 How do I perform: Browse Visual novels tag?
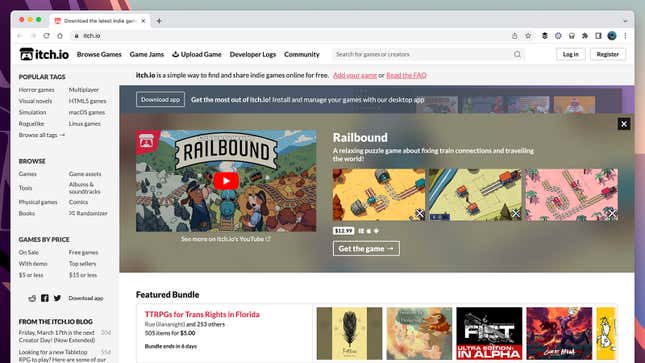pos(35,101)
